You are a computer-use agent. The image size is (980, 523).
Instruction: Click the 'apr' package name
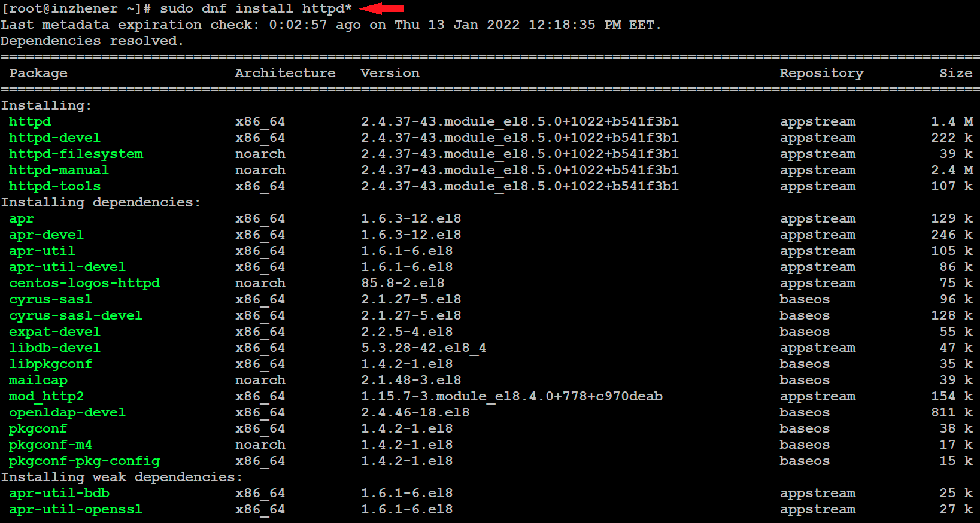pos(22,219)
